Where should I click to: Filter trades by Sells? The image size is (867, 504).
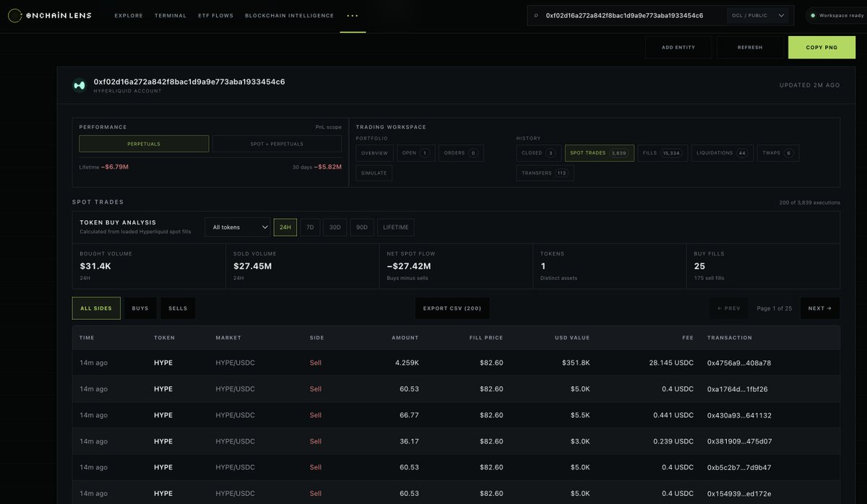pyautogui.click(x=178, y=308)
